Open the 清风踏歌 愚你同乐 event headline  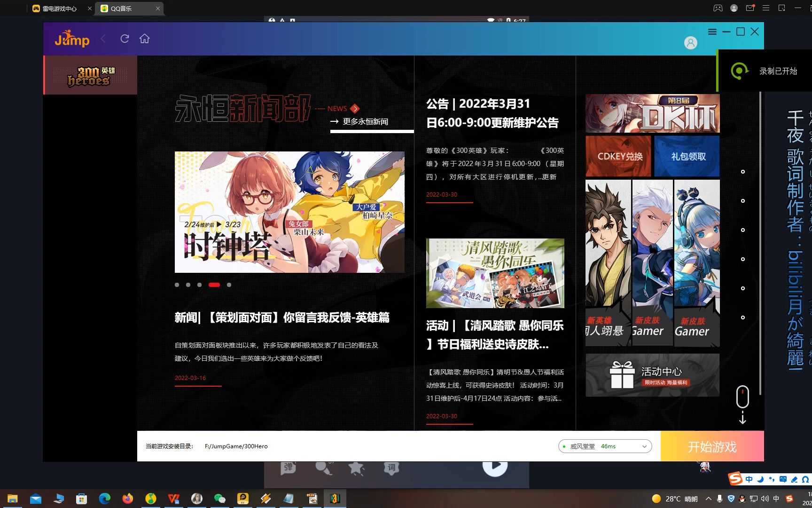click(x=494, y=335)
